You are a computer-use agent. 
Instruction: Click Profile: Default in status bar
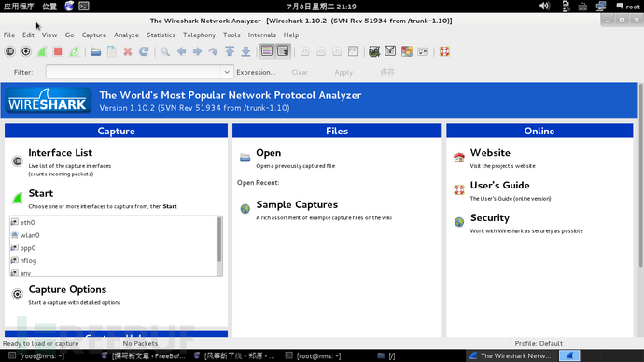point(539,343)
